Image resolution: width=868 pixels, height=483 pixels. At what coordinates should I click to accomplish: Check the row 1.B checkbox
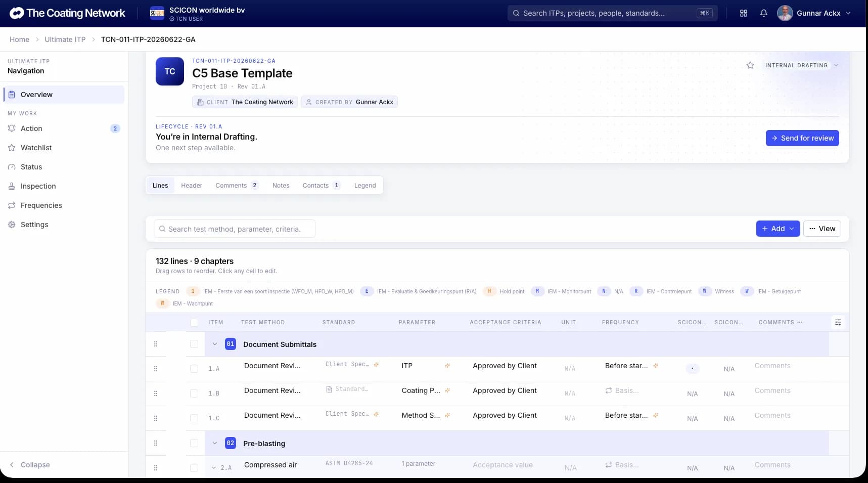[x=194, y=393]
